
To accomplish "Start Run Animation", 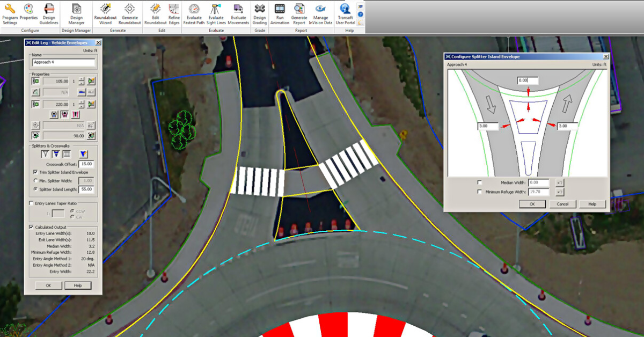I will 280,10.
